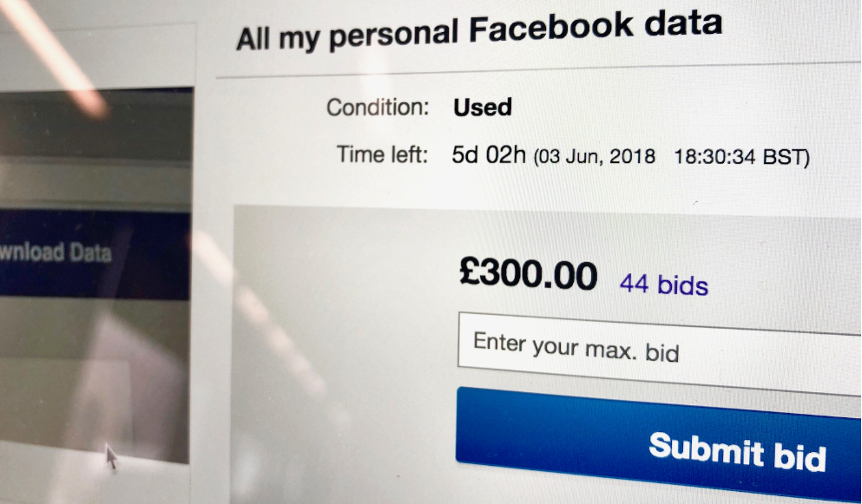Select the All my personal Facebook data title
This screenshot has height=504, width=862.
click(478, 31)
